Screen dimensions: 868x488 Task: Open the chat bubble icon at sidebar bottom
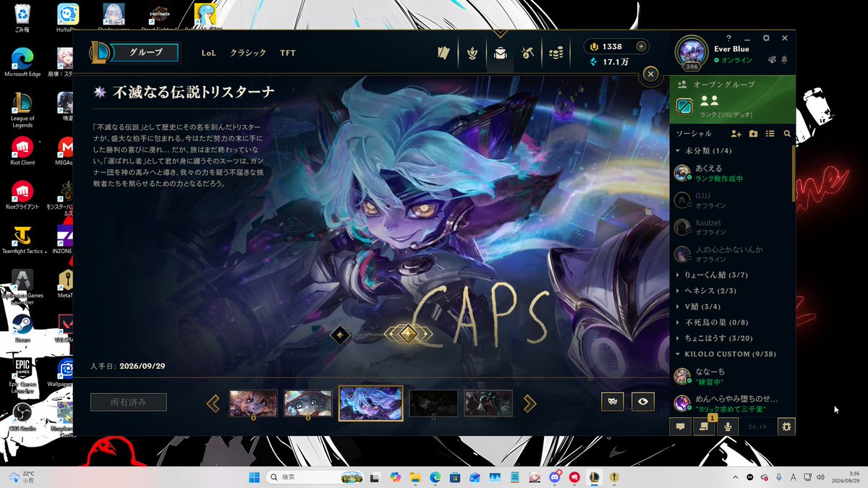point(681,427)
